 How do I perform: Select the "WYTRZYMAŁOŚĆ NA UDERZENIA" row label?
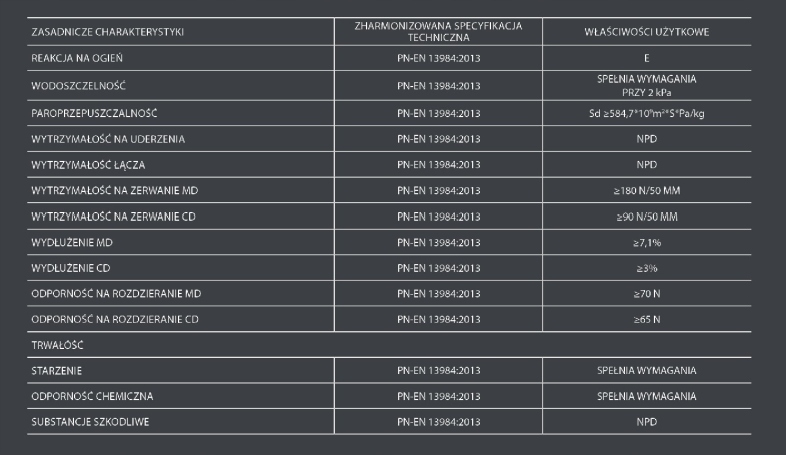[107, 137]
